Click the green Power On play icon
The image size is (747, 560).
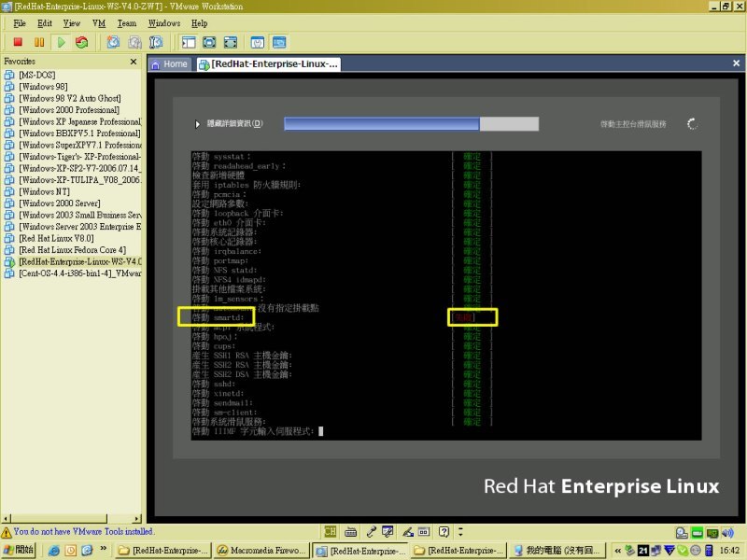61,42
